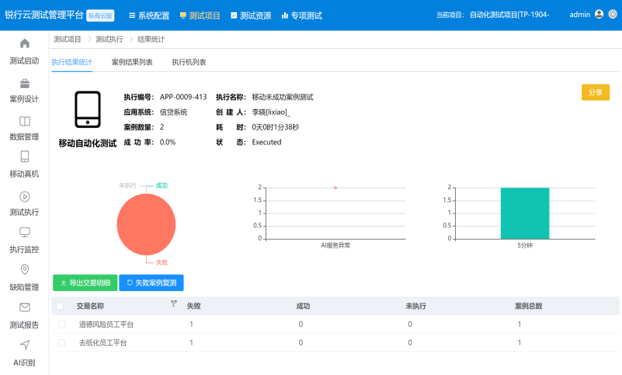Open the AI识别 paper plane icon

tap(25, 344)
